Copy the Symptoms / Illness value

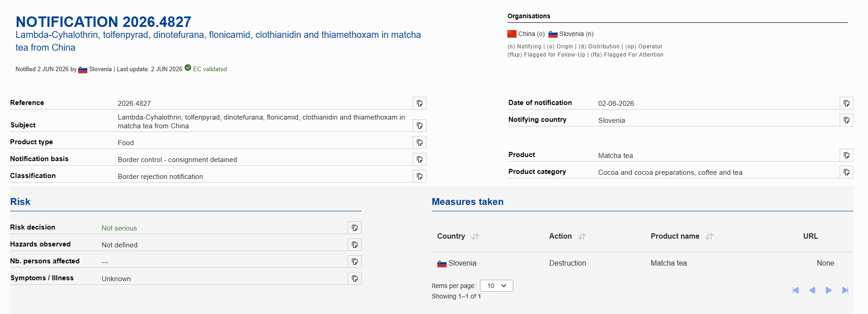(355, 278)
